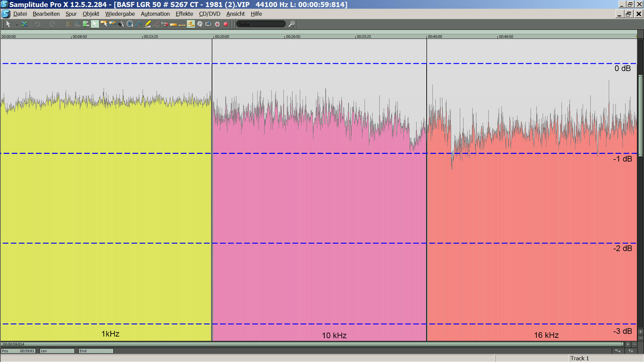Click the horizontal zoom out minus button

(634, 344)
